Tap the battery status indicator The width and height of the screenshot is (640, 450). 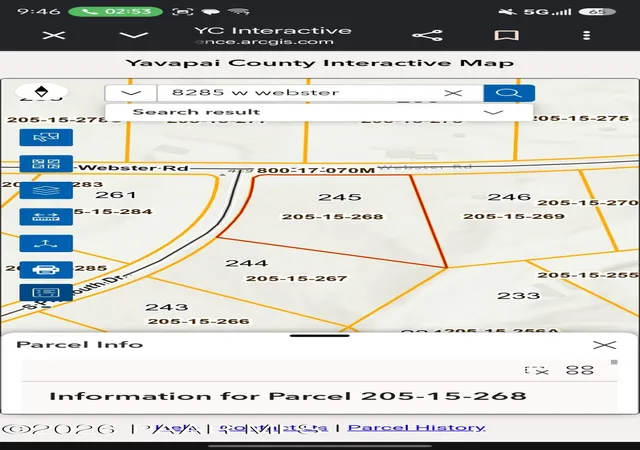[x=597, y=11]
